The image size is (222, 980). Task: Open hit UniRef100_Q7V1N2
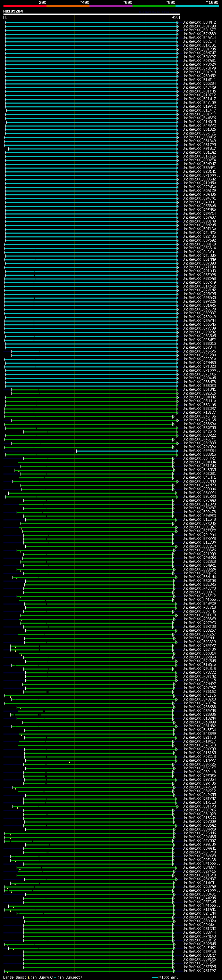[x=199, y=290]
